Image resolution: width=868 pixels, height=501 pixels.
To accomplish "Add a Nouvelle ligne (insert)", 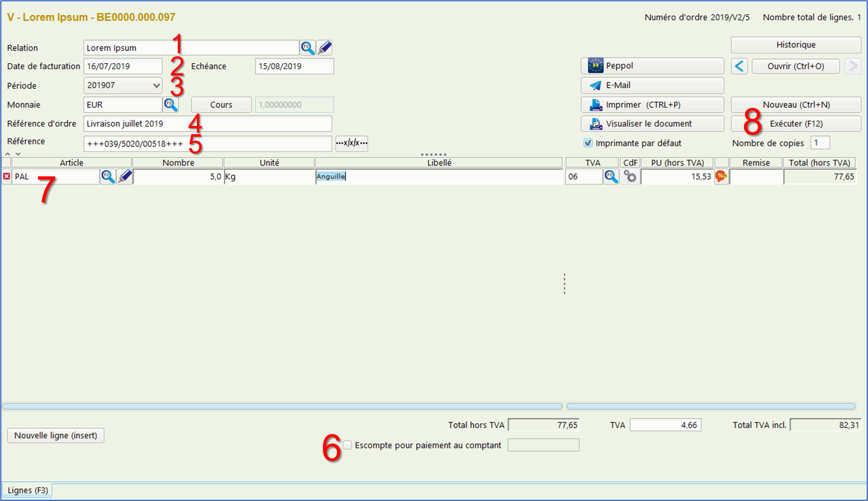I will point(56,436).
